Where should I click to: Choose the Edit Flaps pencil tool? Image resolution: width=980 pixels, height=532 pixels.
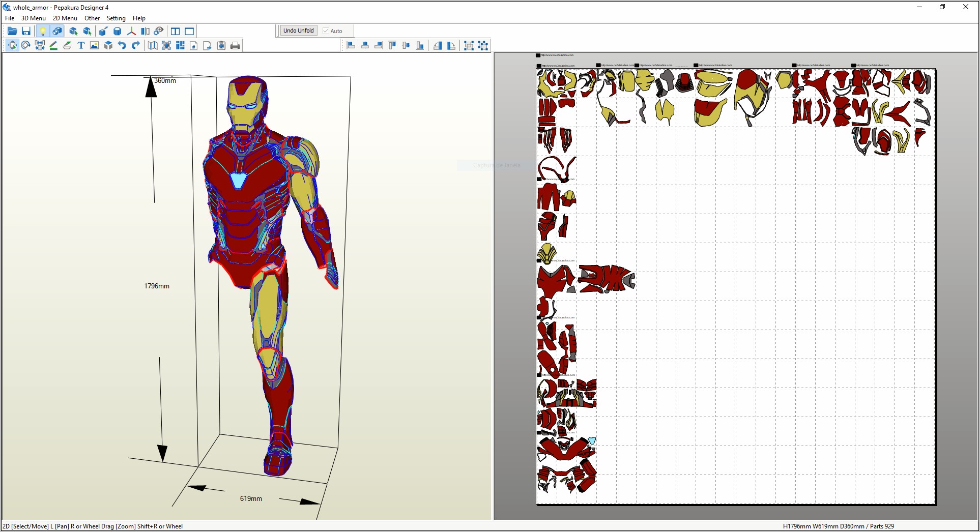point(53,46)
